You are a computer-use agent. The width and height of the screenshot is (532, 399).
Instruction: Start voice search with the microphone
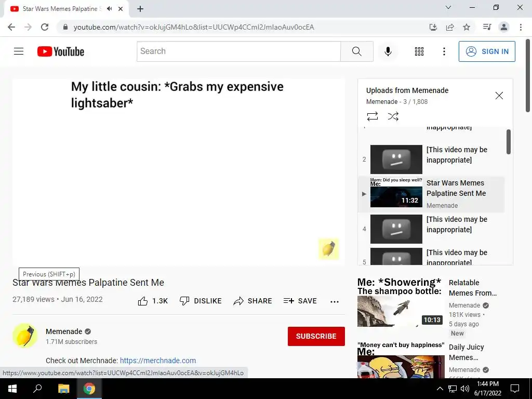point(388,51)
